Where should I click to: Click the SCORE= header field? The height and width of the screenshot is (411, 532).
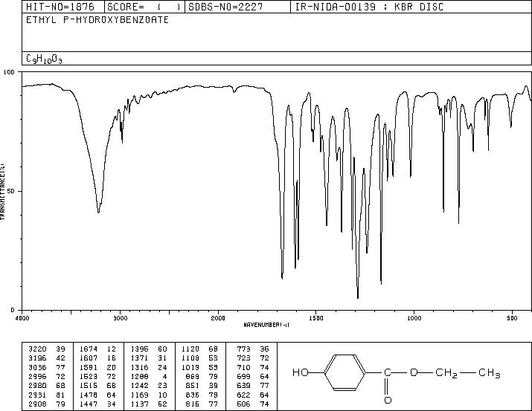click(144, 7)
